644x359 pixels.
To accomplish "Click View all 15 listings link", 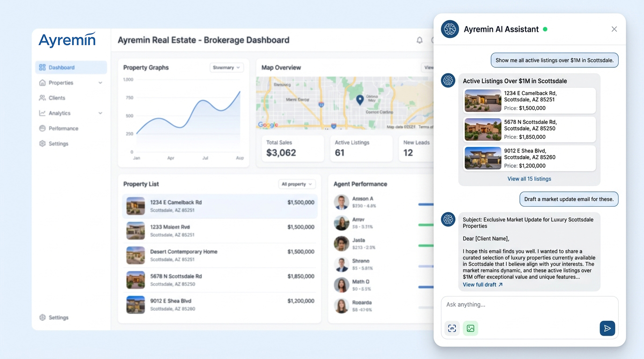I will pyautogui.click(x=529, y=179).
